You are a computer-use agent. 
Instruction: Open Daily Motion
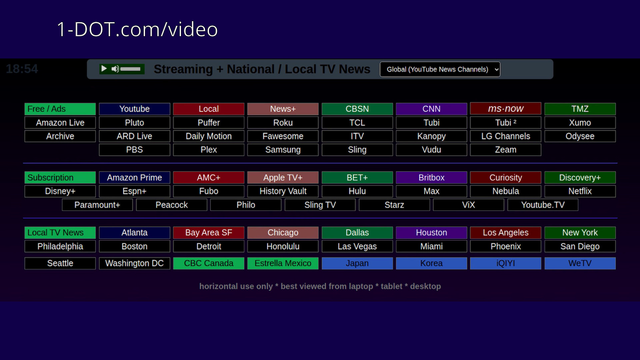(209, 136)
